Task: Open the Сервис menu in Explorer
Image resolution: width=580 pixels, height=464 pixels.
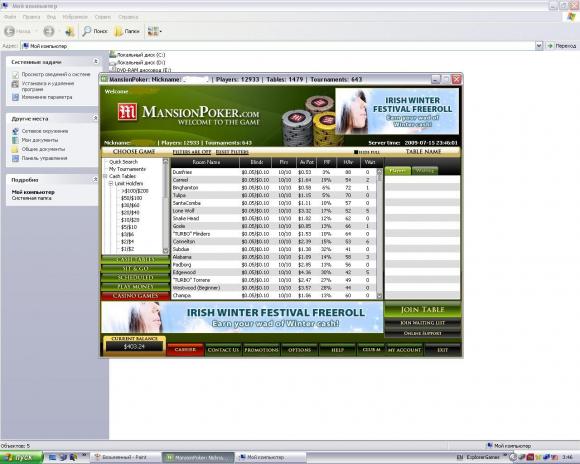Action: pos(102,17)
